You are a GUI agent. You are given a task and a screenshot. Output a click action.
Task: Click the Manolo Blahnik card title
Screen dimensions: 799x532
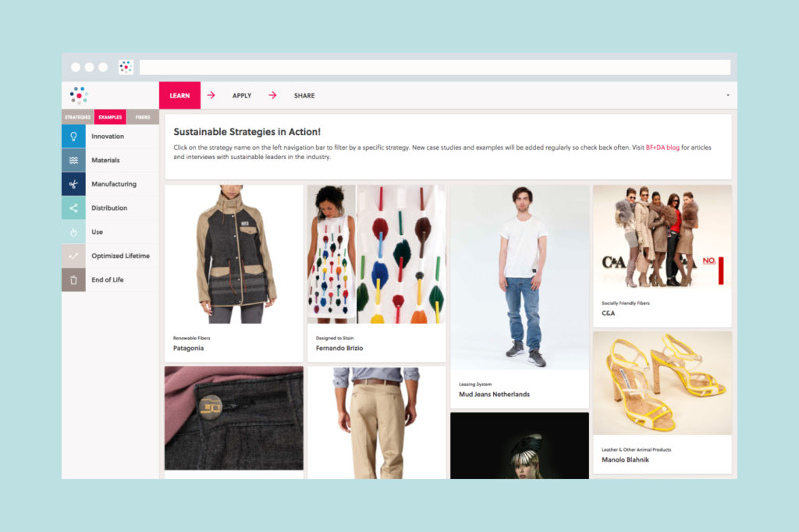point(625,459)
